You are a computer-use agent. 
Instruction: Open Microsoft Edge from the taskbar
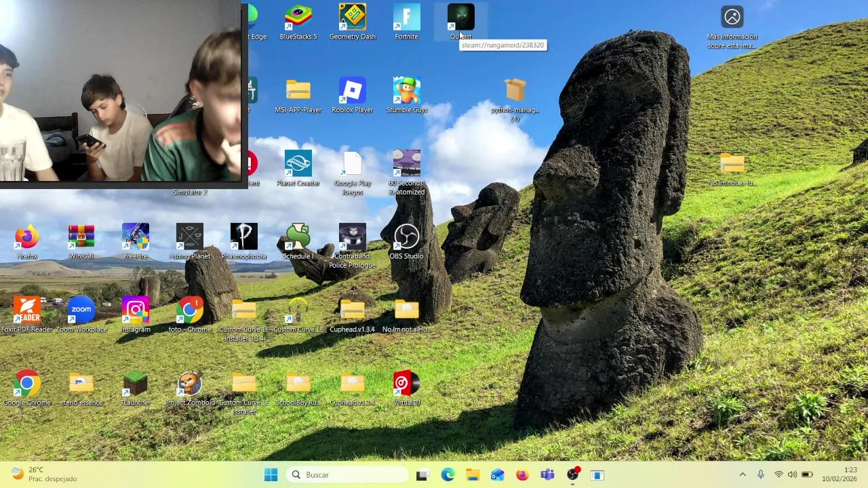point(448,474)
